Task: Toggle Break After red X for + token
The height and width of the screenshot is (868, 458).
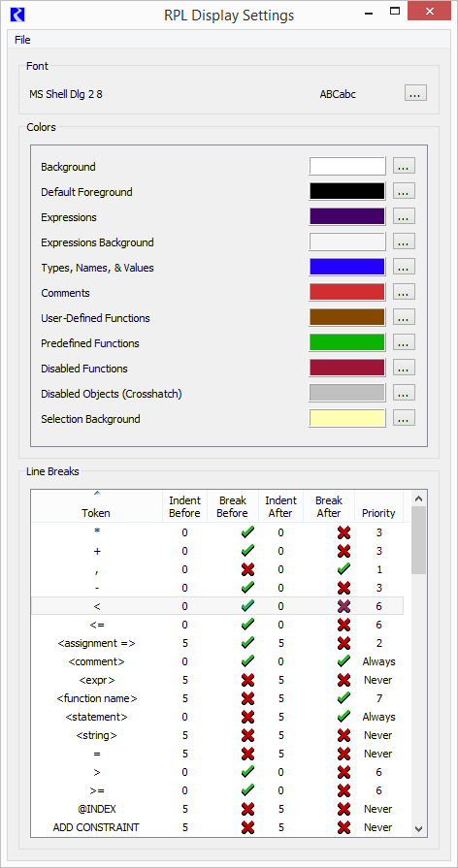Action: (x=343, y=551)
